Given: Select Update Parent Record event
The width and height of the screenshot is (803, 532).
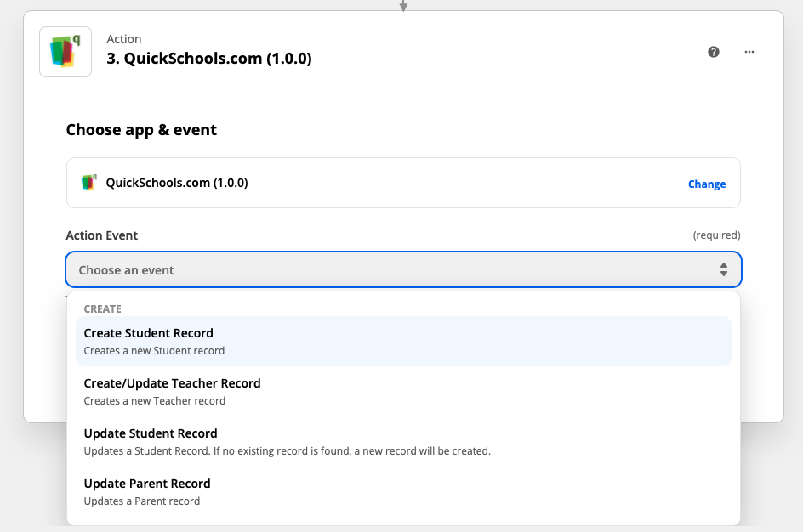Looking at the screenshot, I should (403, 491).
